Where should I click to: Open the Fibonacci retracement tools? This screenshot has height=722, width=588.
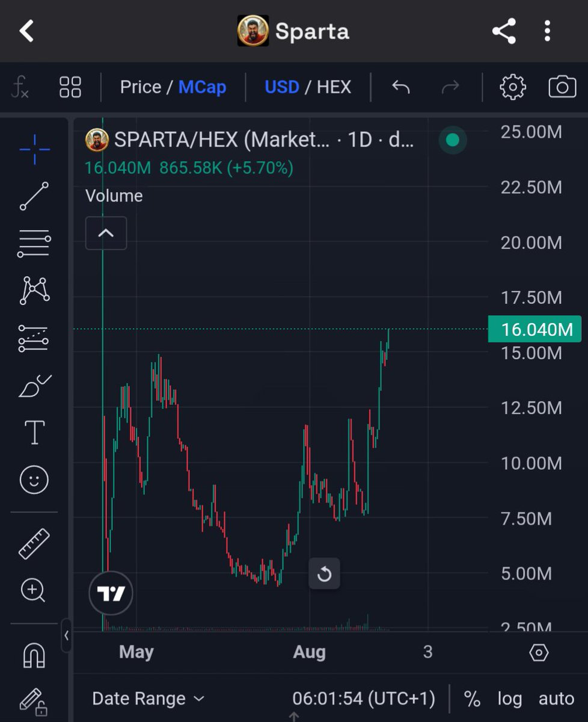click(34, 243)
